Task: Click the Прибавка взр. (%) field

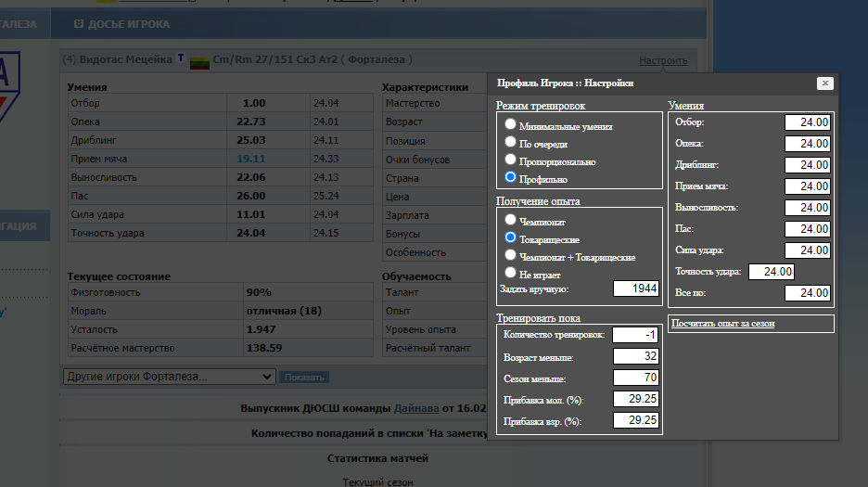Action: pyautogui.click(x=635, y=420)
